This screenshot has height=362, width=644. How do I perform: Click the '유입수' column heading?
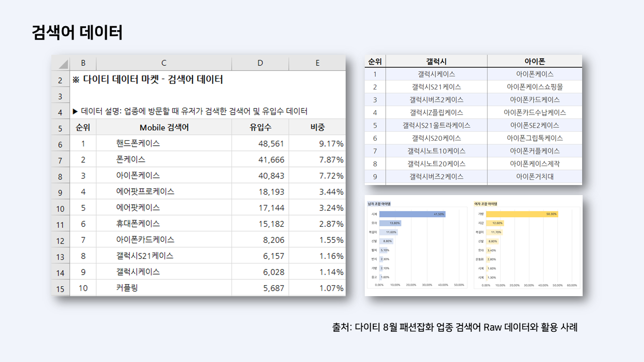click(260, 127)
